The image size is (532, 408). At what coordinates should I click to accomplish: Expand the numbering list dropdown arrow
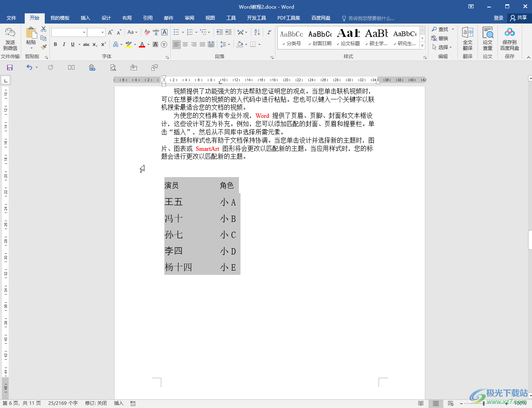(x=196, y=32)
